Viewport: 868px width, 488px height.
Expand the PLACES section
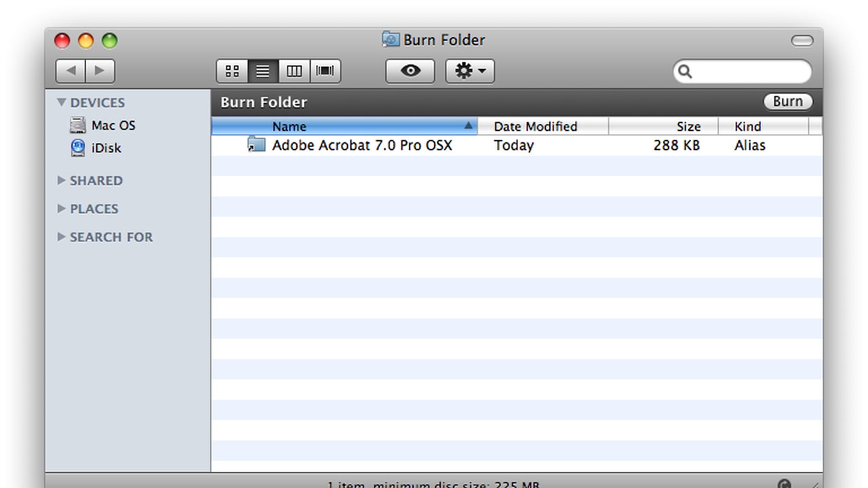[x=62, y=209]
